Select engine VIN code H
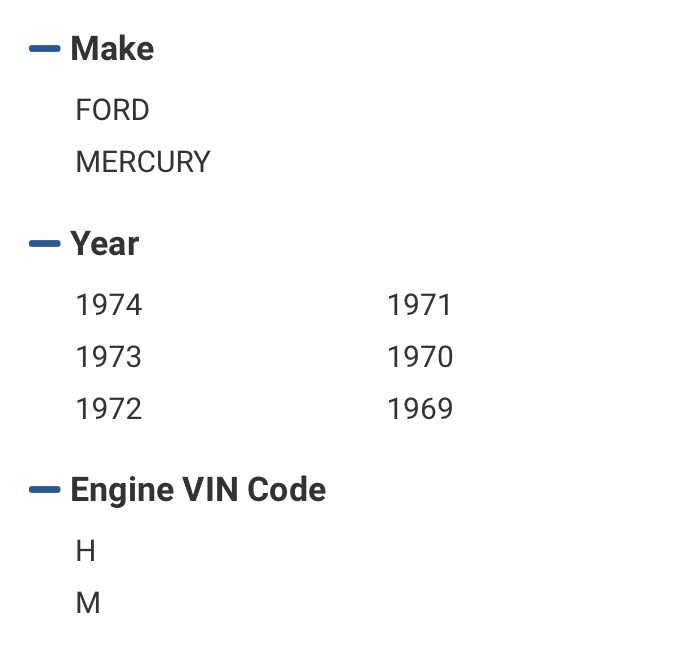Viewport: 680px width, 657px height. tap(85, 551)
